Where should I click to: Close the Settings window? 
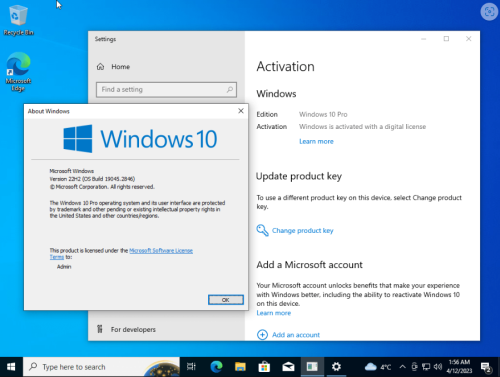coord(468,39)
